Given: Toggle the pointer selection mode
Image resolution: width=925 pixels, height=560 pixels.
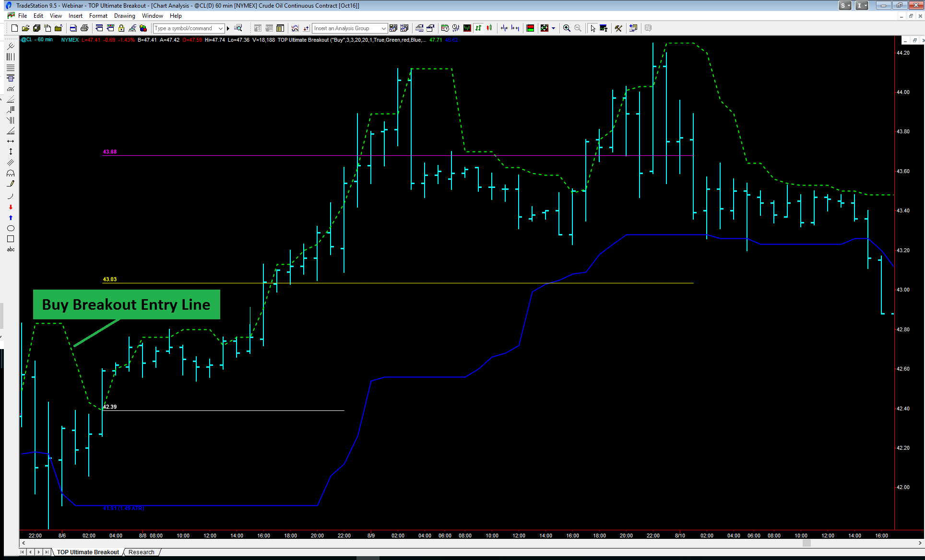Looking at the screenshot, I should click(593, 28).
